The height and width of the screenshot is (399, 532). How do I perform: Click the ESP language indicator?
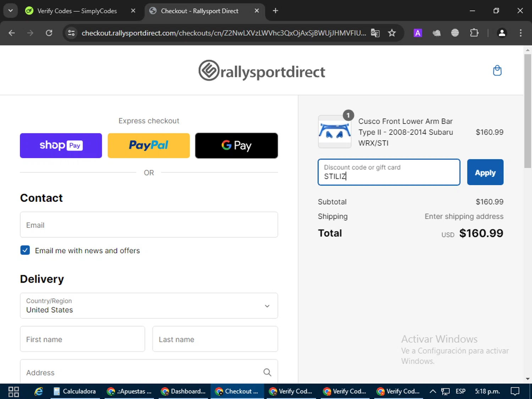[460, 392]
